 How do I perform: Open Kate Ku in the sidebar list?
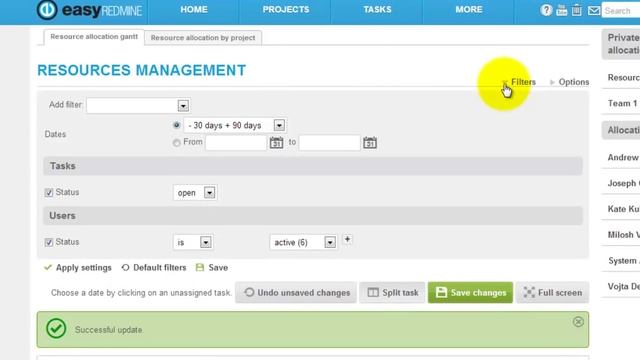click(x=623, y=209)
